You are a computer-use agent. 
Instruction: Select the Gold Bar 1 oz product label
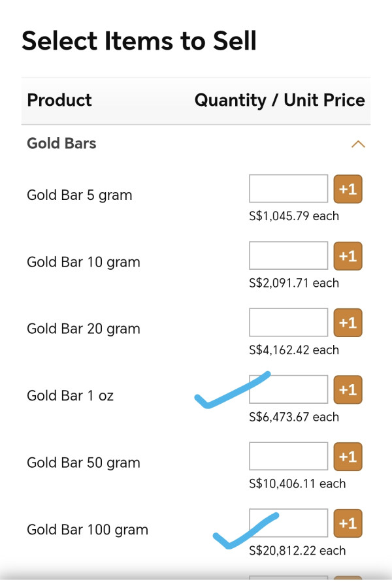pos(70,396)
